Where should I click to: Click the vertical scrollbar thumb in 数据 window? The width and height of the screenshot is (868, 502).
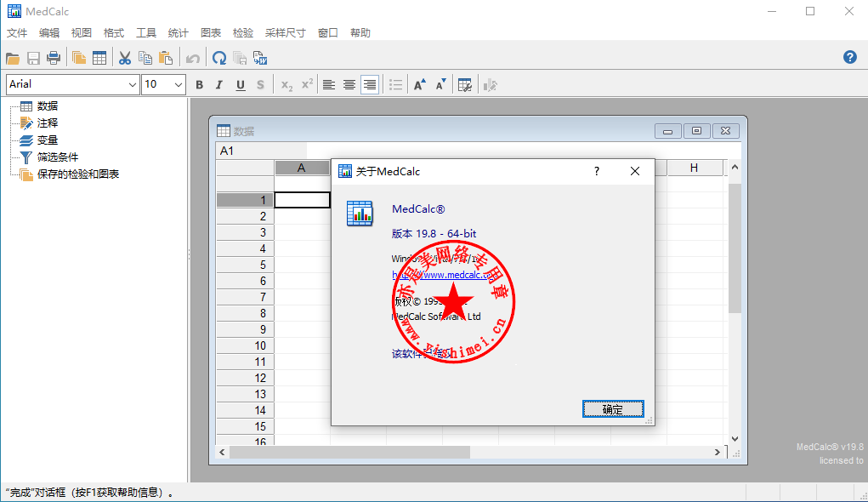pyautogui.click(x=735, y=248)
